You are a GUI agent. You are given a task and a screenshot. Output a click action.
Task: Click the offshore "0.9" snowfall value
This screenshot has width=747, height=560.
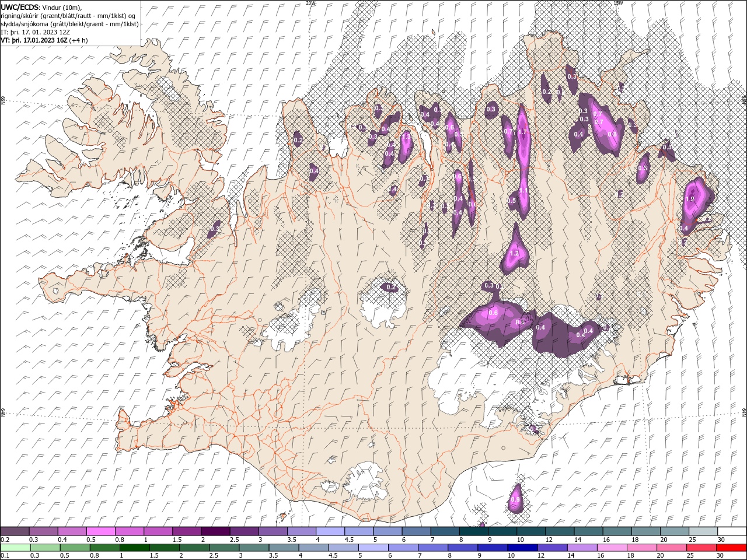click(515, 500)
